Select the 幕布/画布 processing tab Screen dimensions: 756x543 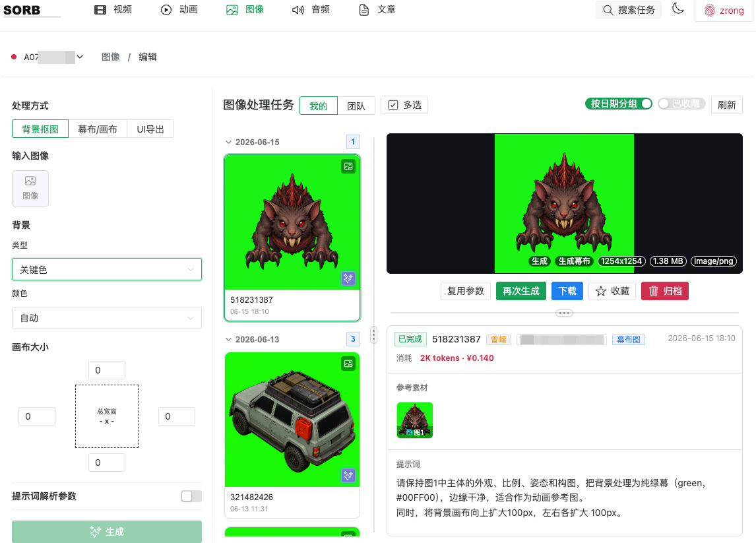click(x=98, y=129)
